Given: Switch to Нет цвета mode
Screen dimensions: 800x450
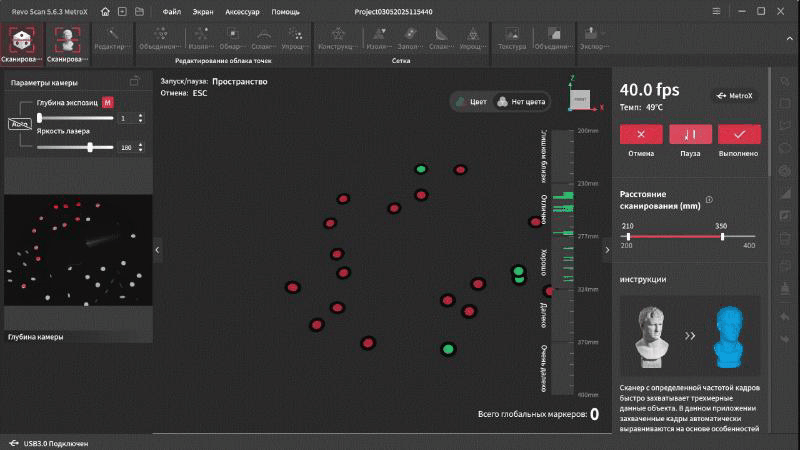Looking at the screenshot, I should [522, 101].
